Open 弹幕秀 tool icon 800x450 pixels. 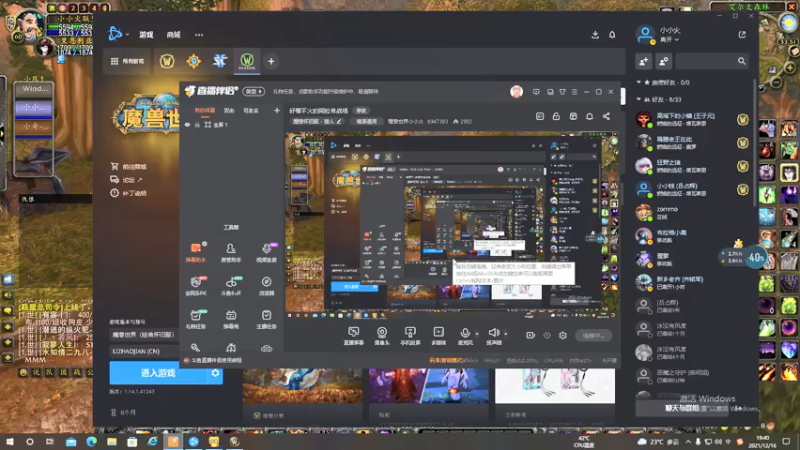231,319
